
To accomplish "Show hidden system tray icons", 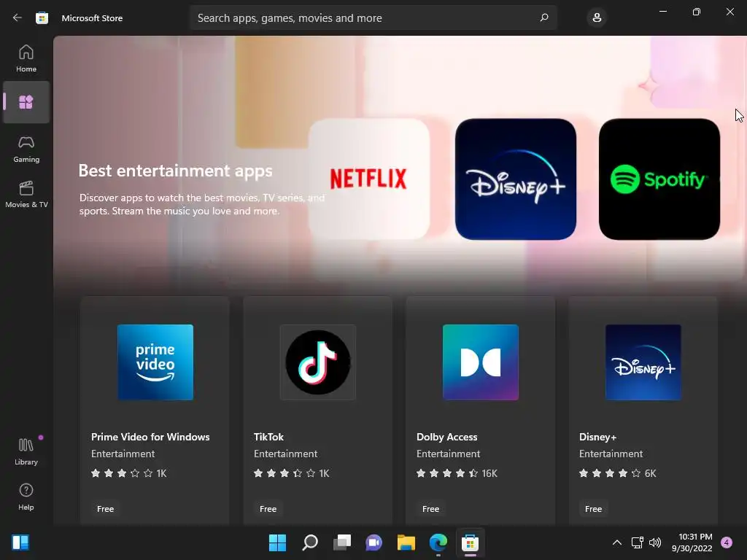I will point(617,542).
